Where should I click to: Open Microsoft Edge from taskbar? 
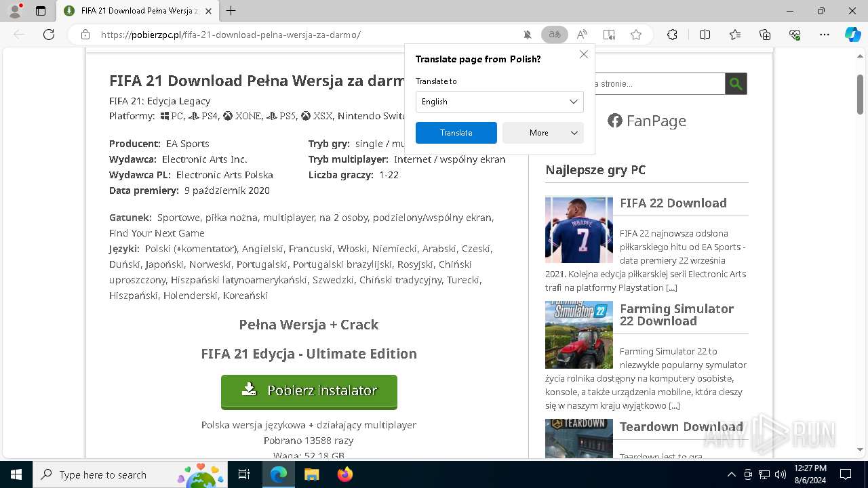coord(279,474)
